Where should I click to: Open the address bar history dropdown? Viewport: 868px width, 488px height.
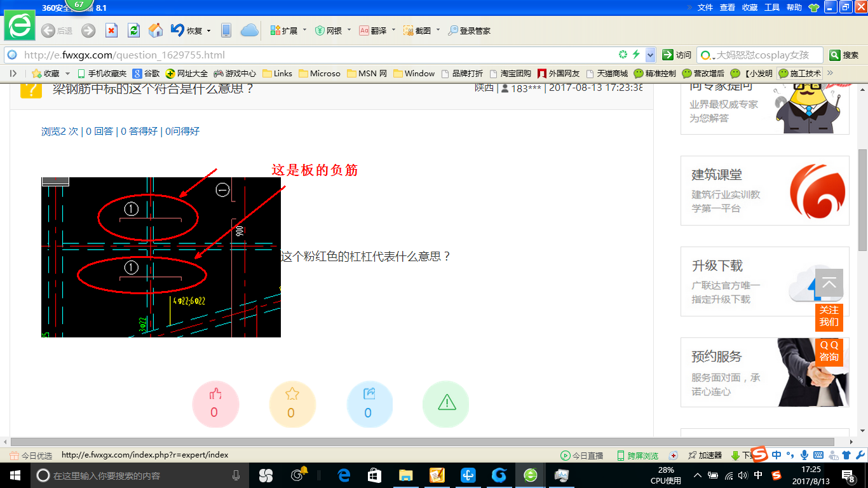pyautogui.click(x=650, y=55)
